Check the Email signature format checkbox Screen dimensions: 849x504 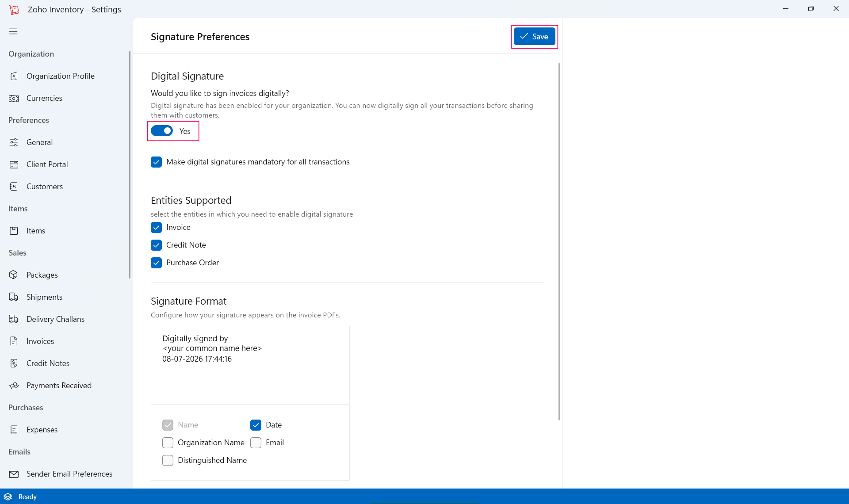pyautogui.click(x=256, y=443)
